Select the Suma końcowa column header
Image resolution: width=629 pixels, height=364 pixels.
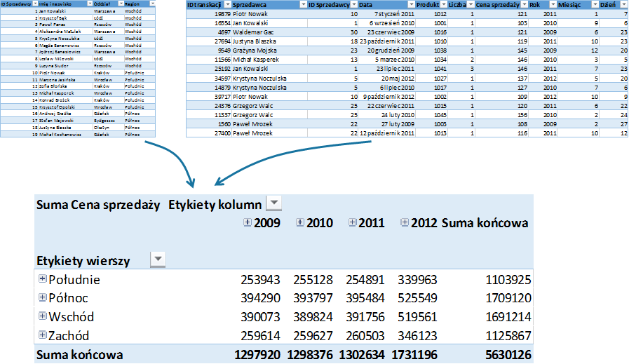click(x=485, y=223)
